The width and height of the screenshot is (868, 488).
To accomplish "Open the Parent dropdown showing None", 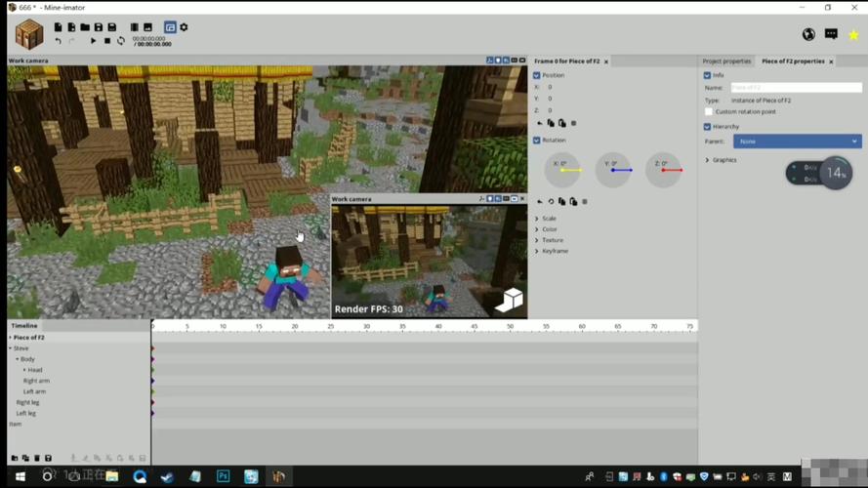I will pyautogui.click(x=797, y=142).
